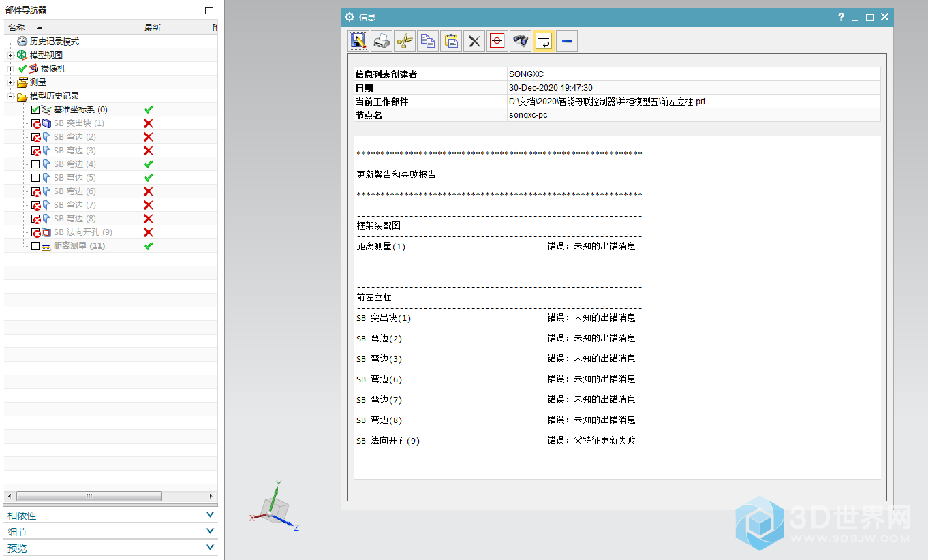
Task: Expand the 测量 tree node
Action: point(11,82)
